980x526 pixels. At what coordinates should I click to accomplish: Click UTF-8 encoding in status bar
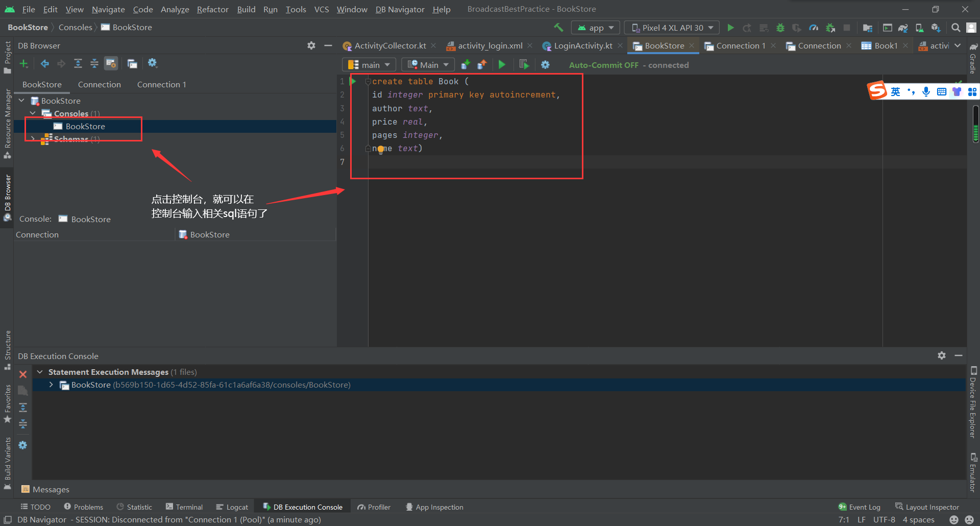pyautogui.click(x=884, y=519)
